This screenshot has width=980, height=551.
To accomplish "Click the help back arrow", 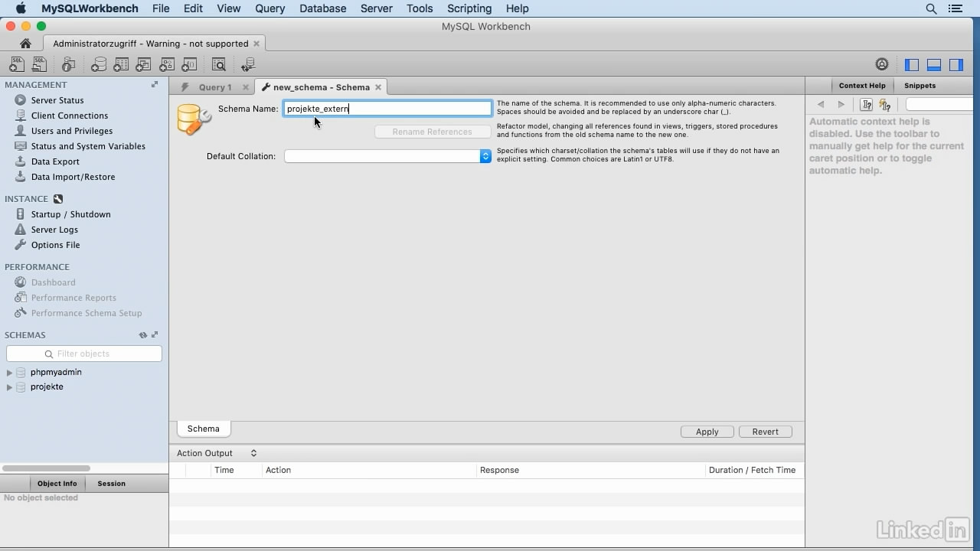I will coord(821,105).
